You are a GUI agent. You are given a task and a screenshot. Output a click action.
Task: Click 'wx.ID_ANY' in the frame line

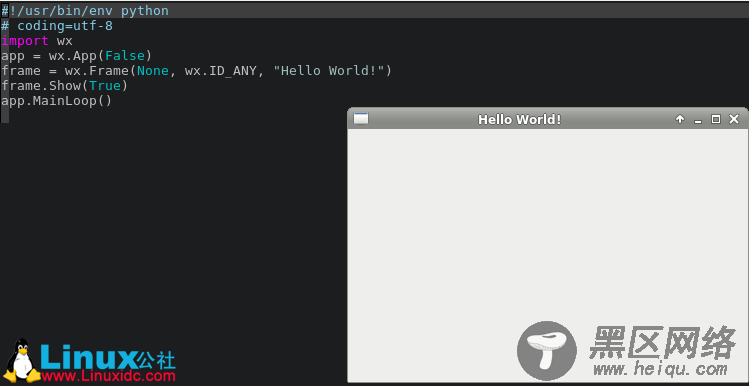point(221,71)
